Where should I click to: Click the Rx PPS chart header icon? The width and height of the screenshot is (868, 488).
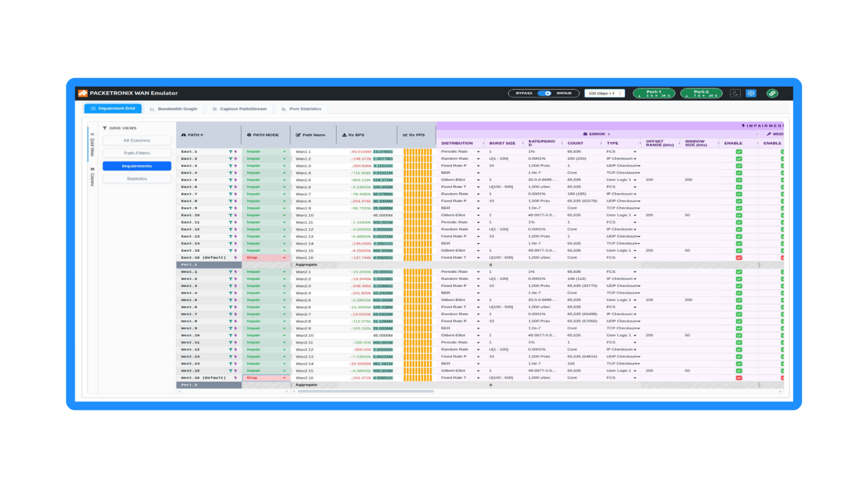(405, 135)
